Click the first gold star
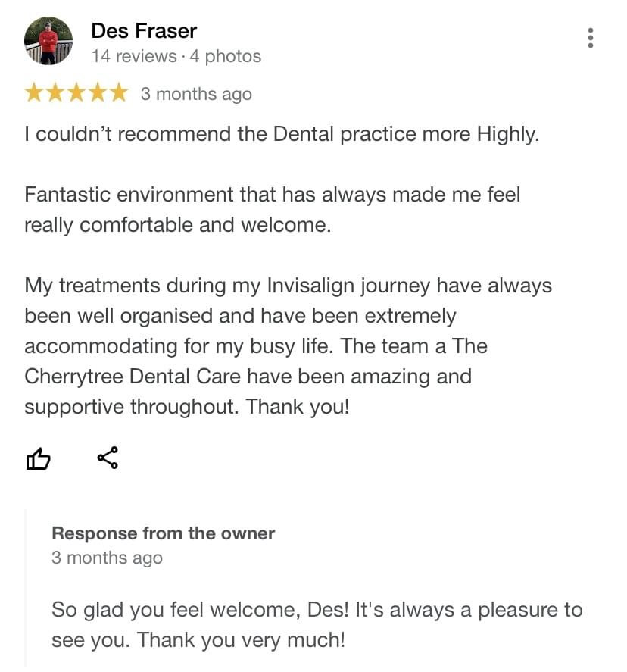The height and width of the screenshot is (672, 627). (x=34, y=94)
